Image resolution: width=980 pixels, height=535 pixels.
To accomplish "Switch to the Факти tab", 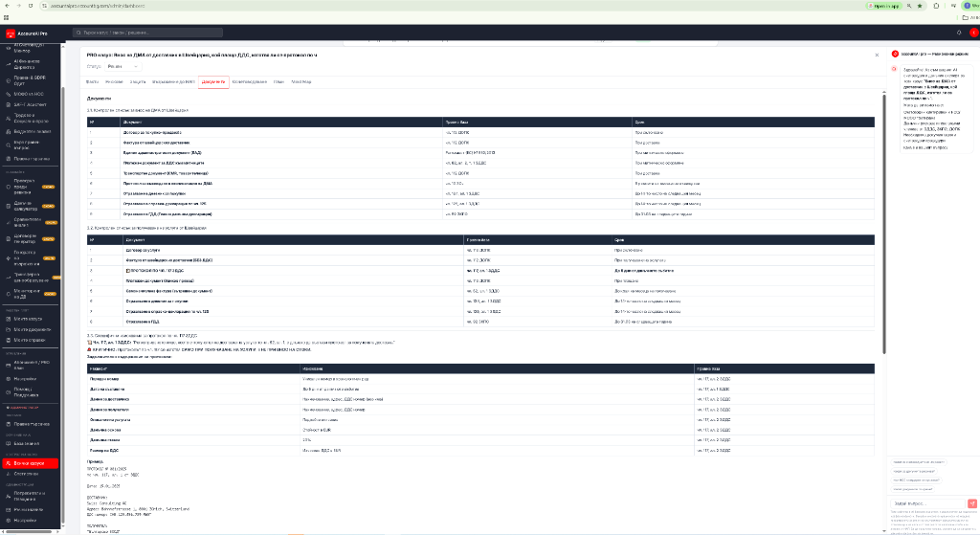I will point(93,82).
